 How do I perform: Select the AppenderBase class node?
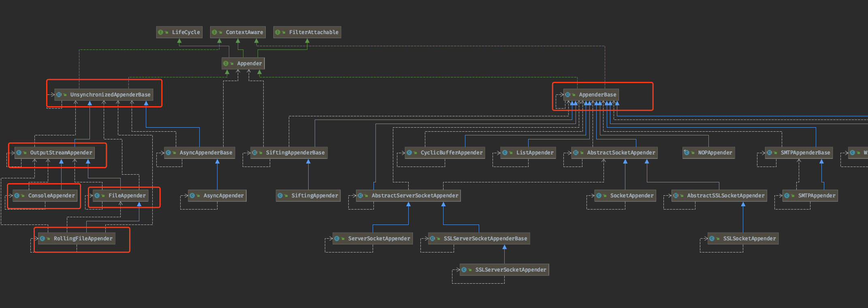pos(591,95)
